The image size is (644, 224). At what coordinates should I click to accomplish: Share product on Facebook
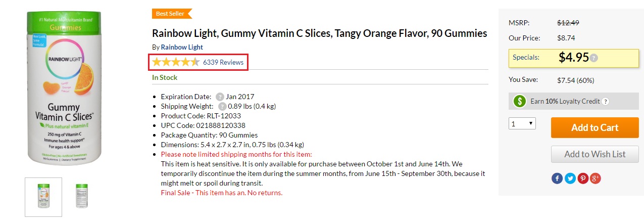(557, 178)
